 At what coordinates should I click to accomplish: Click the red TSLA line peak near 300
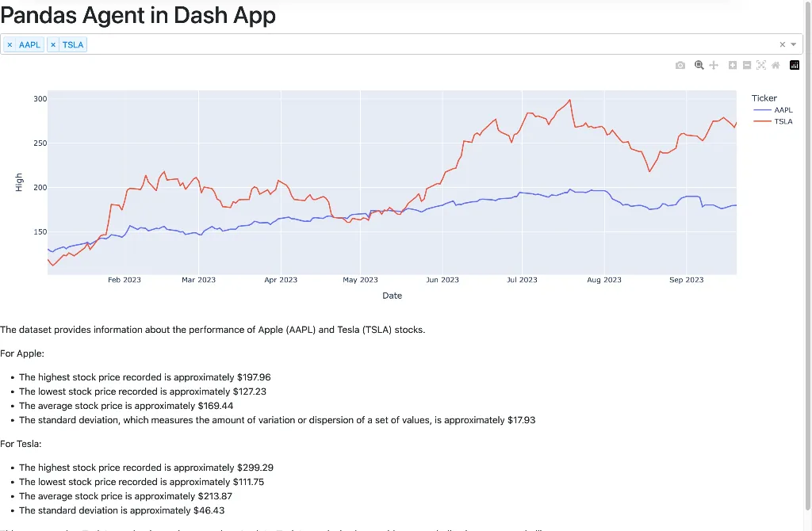570,101
